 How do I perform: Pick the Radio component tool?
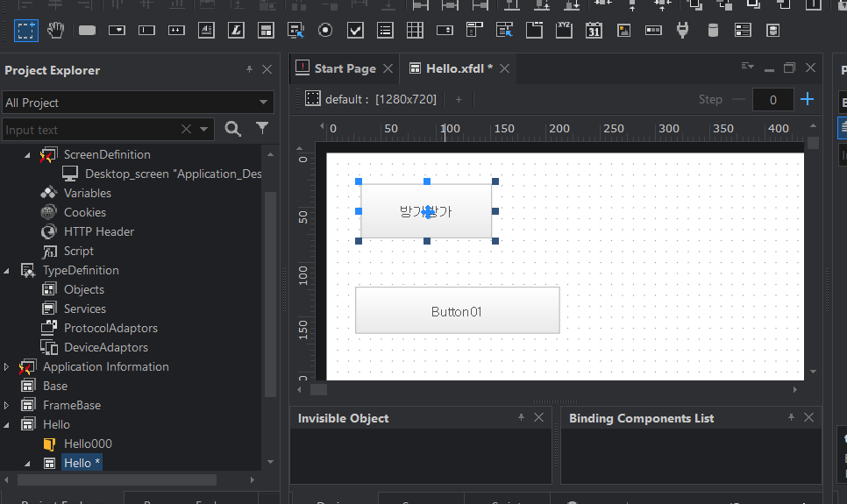pos(325,31)
